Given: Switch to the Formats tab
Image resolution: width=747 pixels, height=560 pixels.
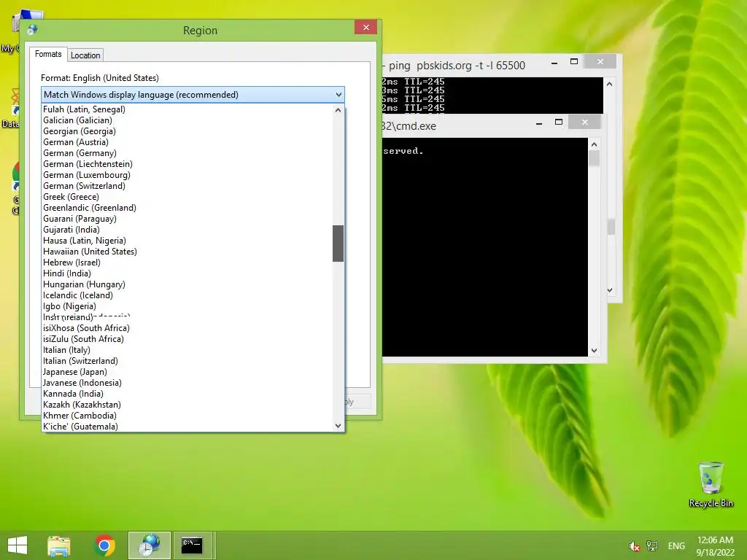Looking at the screenshot, I should click(x=48, y=54).
